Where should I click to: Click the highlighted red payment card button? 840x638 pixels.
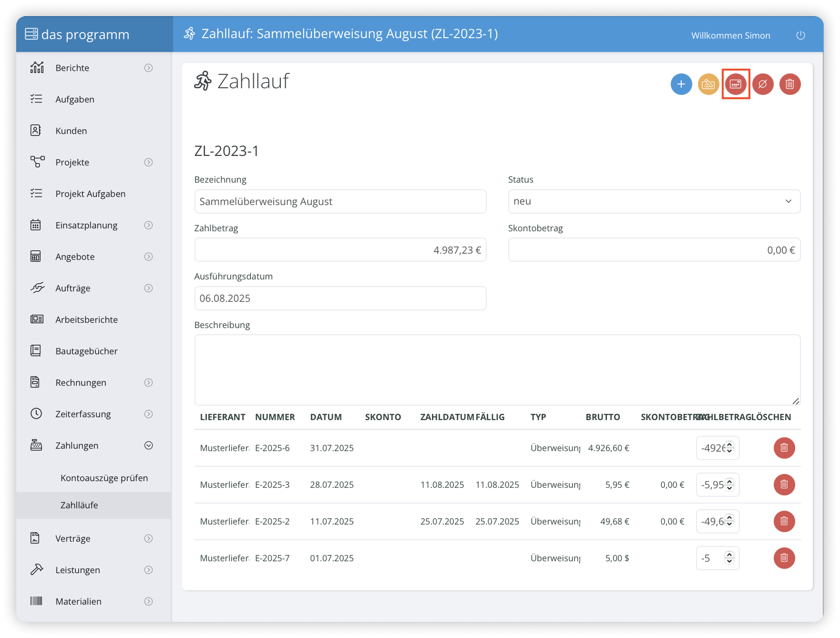[x=736, y=84]
